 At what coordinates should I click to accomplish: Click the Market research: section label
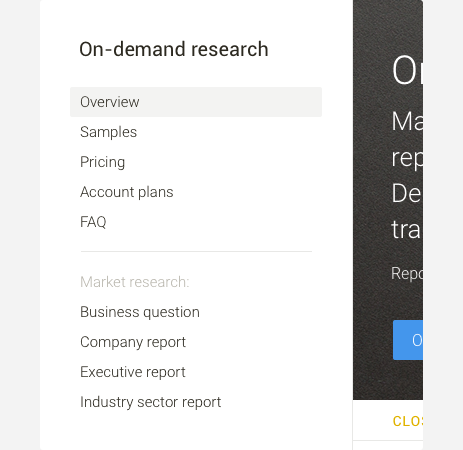click(x=135, y=282)
